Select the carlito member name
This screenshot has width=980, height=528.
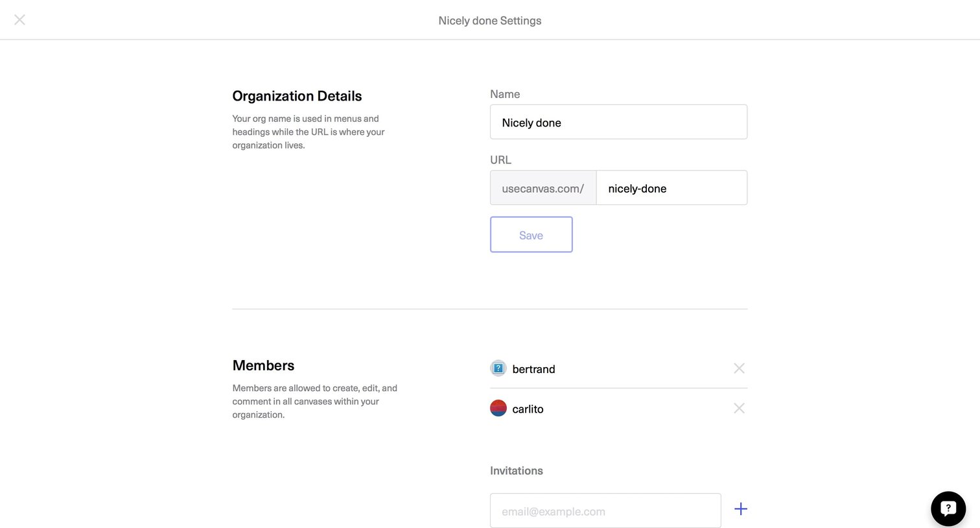[x=528, y=409]
